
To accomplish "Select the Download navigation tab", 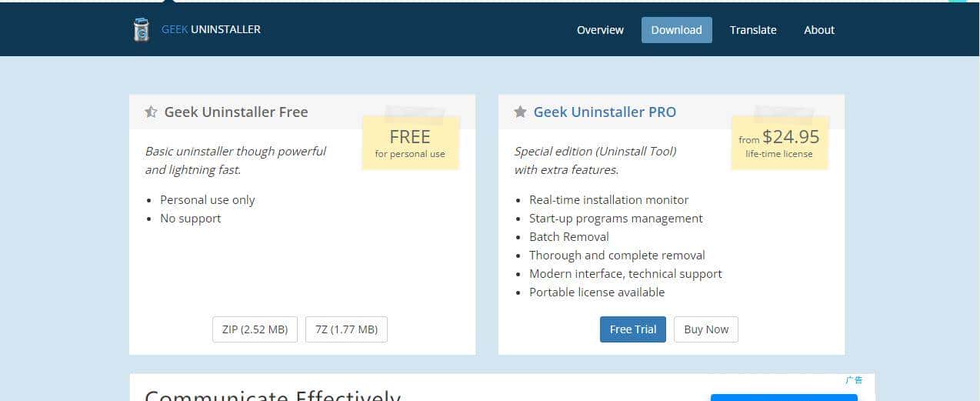I will click(x=676, y=30).
